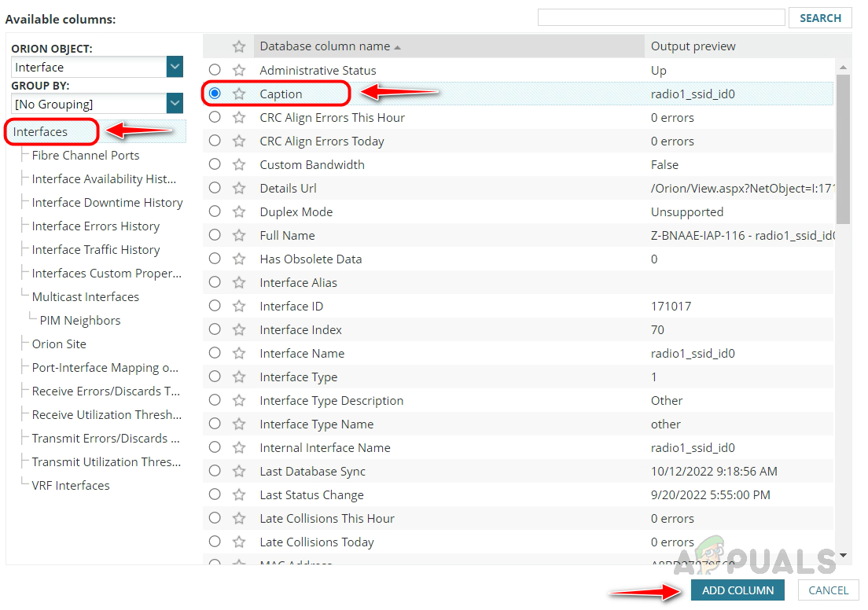This screenshot has height=610, width=868.
Task: Click the scrollbar up arrow
Action: tap(843, 68)
